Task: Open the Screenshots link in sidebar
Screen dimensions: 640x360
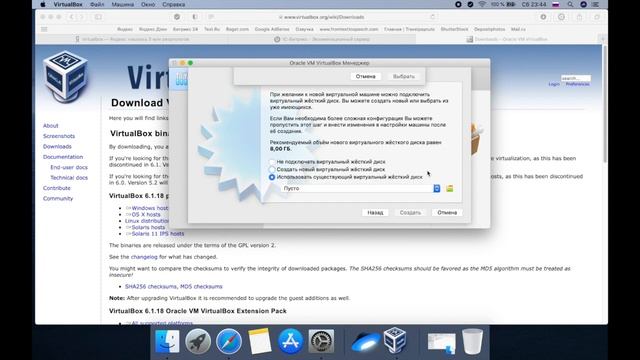Action: coord(59,136)
